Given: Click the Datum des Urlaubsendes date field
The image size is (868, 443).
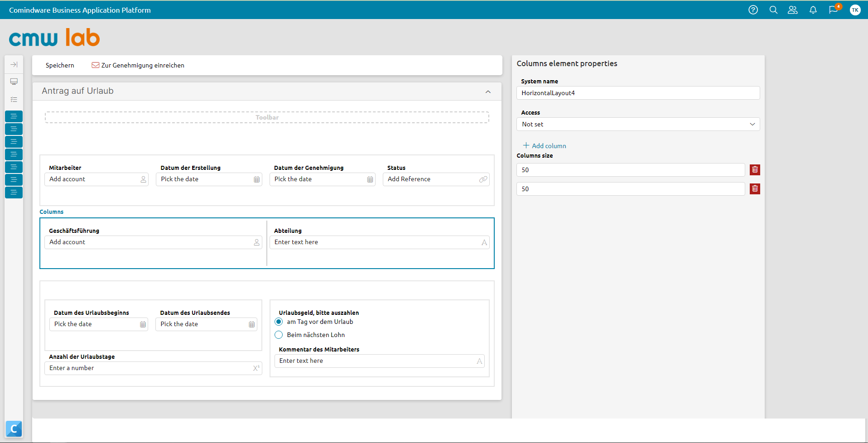Looking at the screenshot, I should [206, 324].
